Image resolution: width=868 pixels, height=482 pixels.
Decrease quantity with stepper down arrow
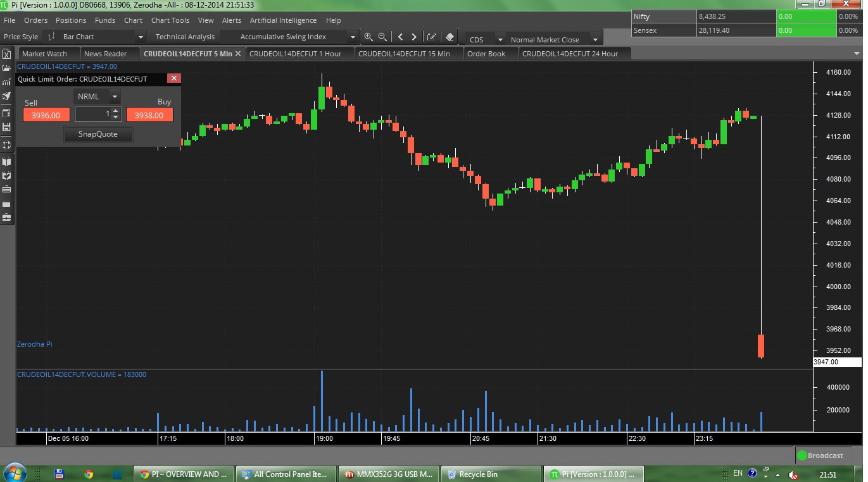(x=116, y=118)
